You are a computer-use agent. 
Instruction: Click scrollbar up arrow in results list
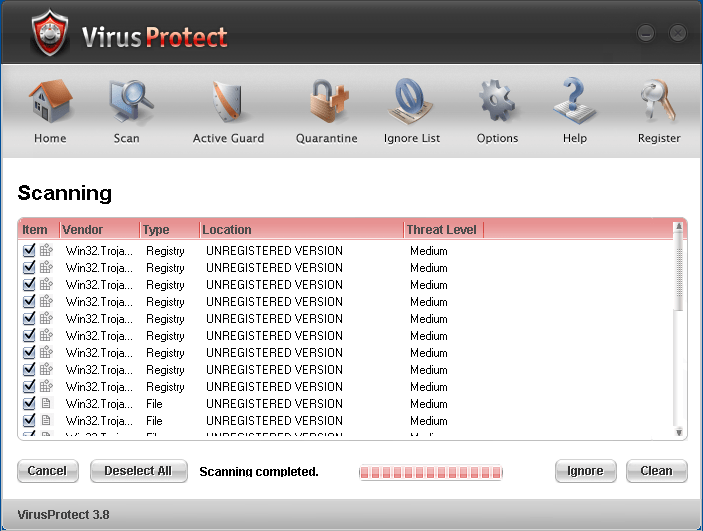click(679, 227)
